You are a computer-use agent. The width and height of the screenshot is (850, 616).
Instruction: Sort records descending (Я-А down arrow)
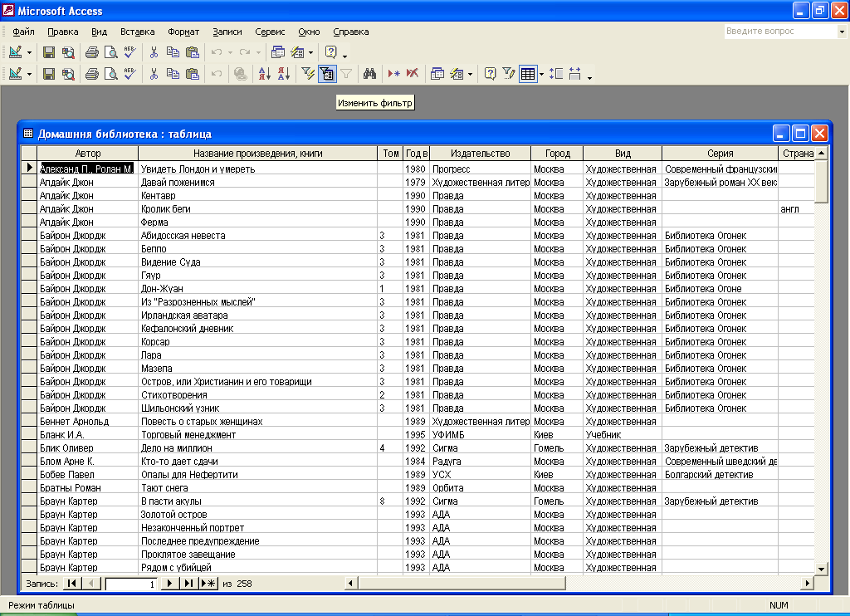(284, 74)
